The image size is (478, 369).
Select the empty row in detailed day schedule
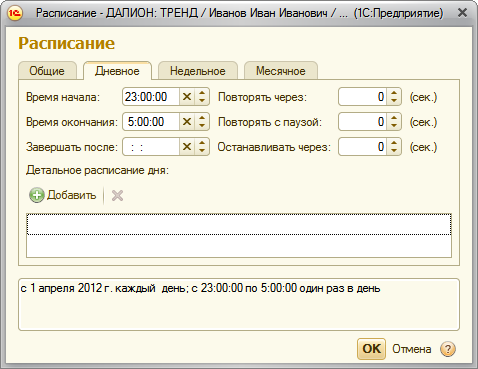pyautogui.click(x=239, y=224)
